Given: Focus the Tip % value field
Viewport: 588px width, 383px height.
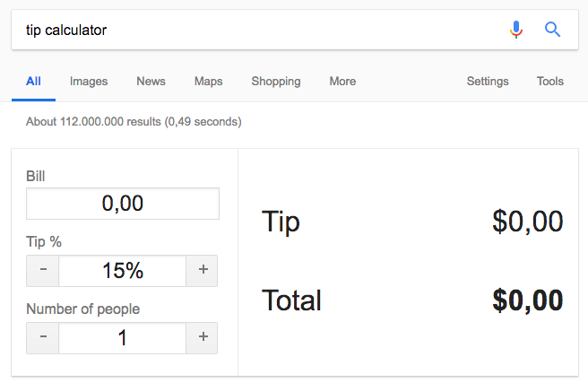Looking at the screenshot, I should tap(123, 270).
